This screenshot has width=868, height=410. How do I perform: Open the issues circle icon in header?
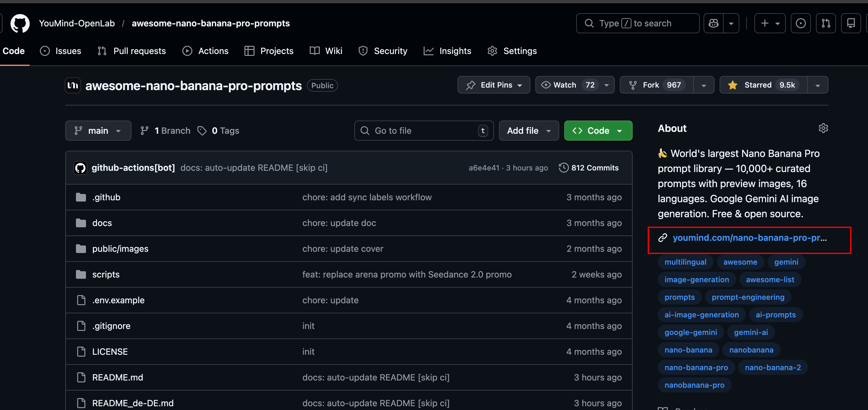(x=801, y=23)
